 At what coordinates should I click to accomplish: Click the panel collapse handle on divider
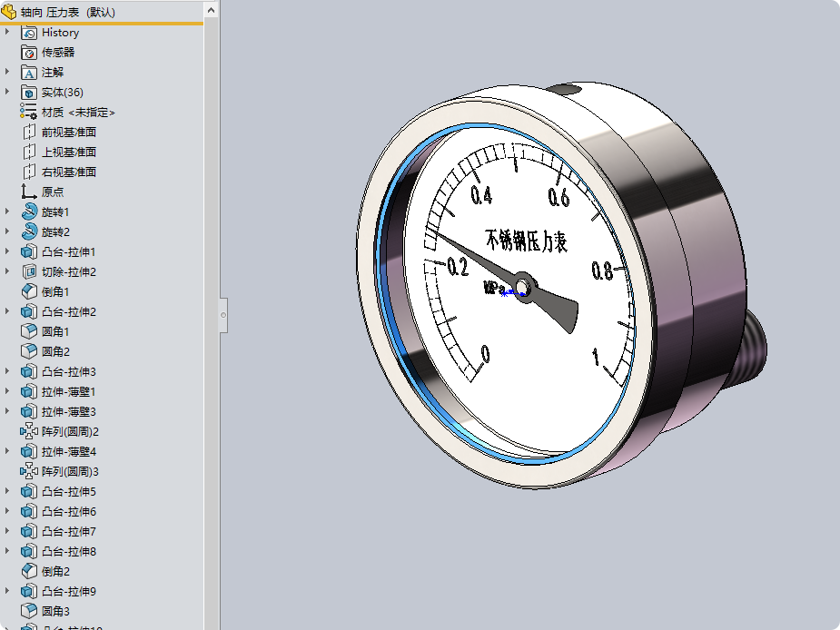(223, 315)
